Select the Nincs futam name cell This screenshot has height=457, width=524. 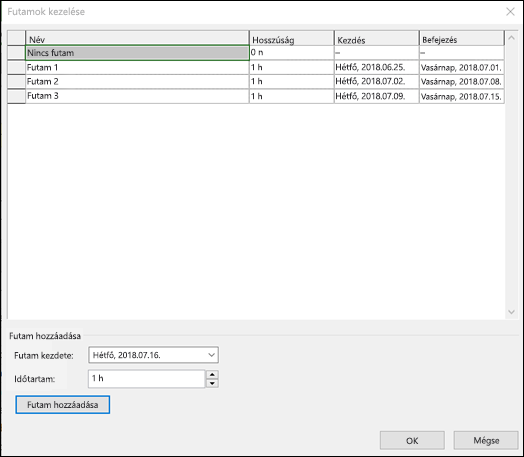pyautogui.click(x=137, y=53)
